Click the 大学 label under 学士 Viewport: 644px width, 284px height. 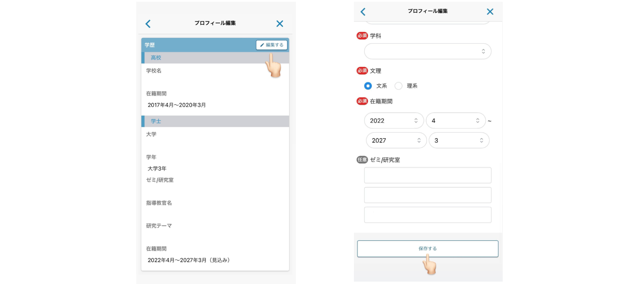151,134
